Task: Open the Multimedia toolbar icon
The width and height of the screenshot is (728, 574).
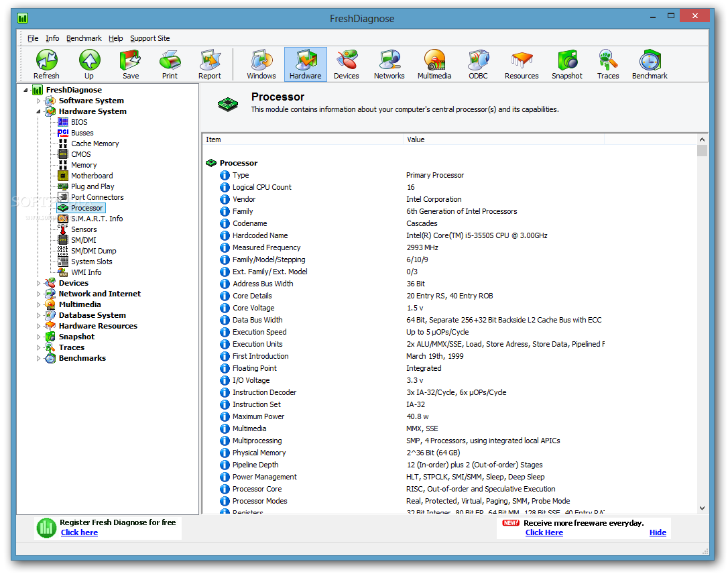Action: click(x=434, y=64)
